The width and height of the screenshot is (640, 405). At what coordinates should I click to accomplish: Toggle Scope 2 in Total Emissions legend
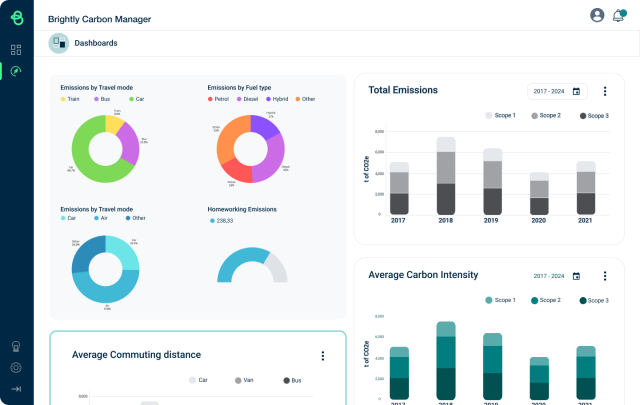[546, 116]
